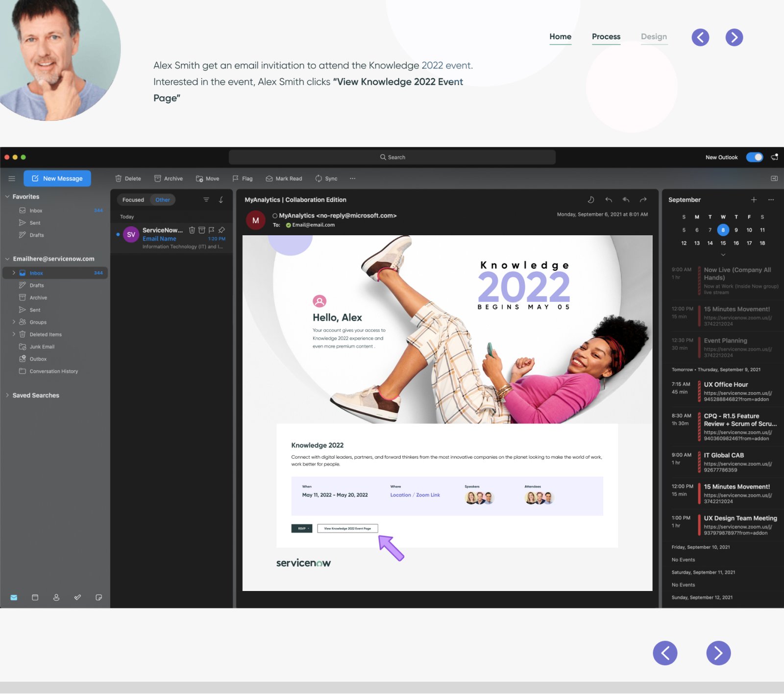
Task: Switch to the Tasks checkmark icon
Action: [x=77, y=597]
